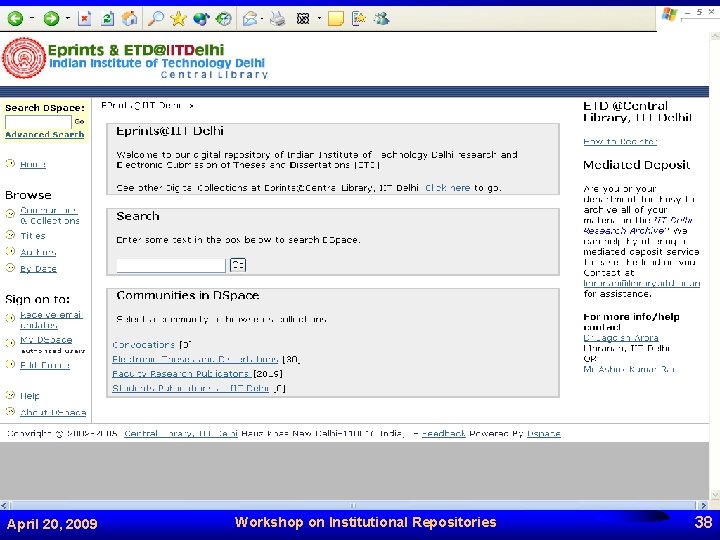Screen dimensions: 720x540
Task: Open the Dr. Jagdish Arora contact link
Action: (621, 338)
